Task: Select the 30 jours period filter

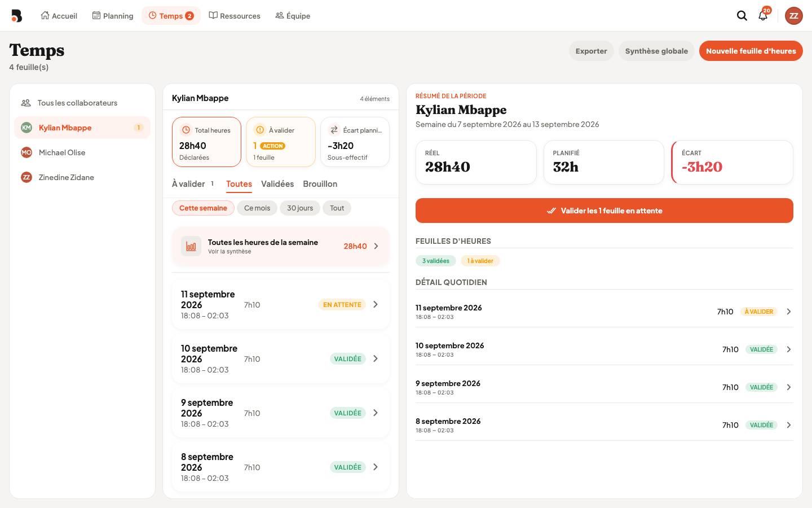Action: click(300, 208)
